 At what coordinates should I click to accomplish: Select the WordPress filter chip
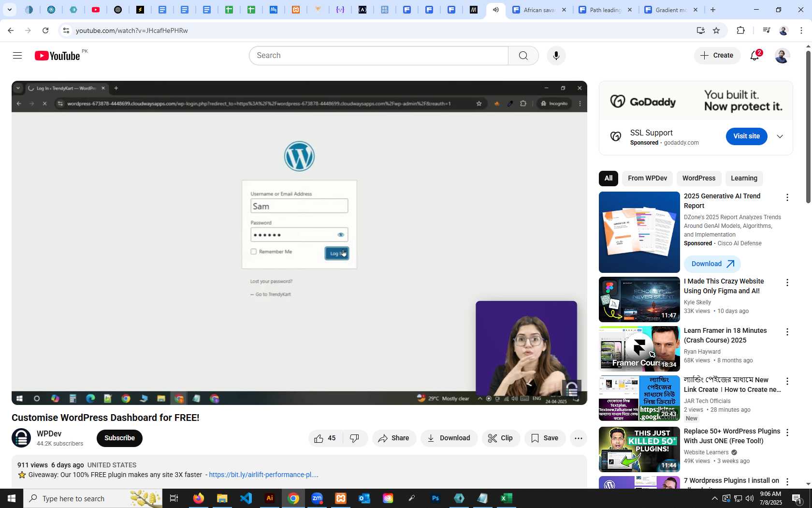point(699,179)
